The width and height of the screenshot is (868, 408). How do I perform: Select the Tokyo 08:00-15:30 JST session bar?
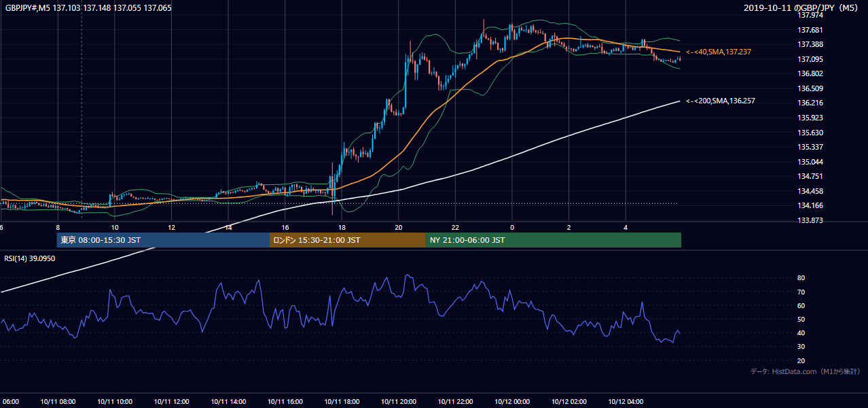tap(163, 240)
